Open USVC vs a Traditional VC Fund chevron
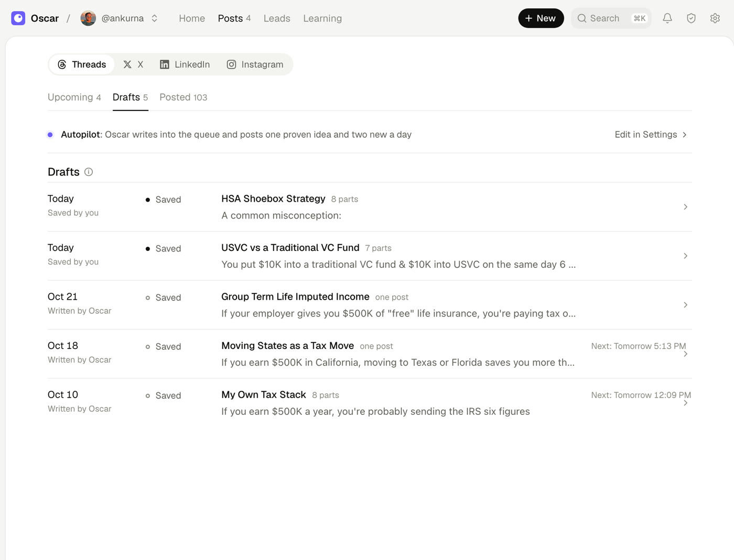The image size is (734, 560). coord(685,256)
